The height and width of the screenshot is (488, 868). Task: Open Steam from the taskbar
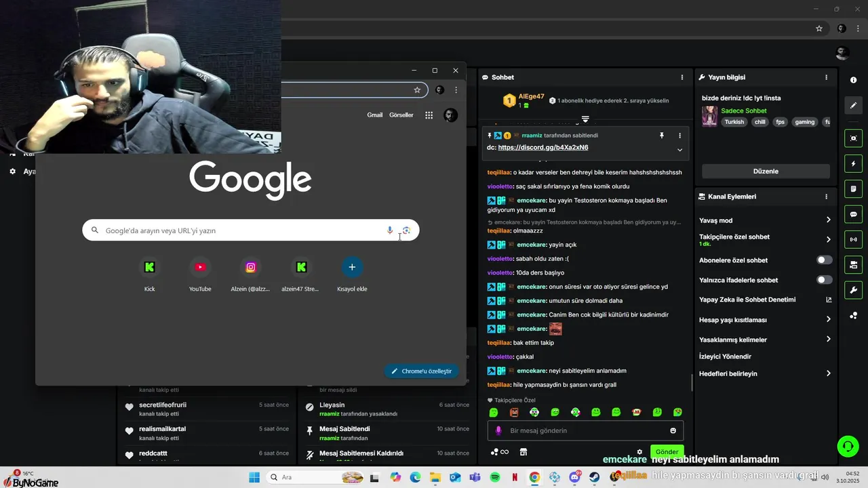[595, 477]
